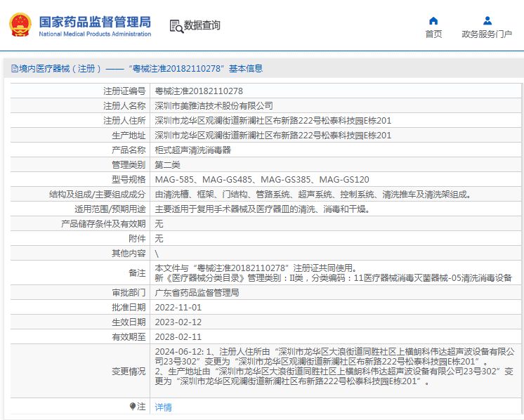Click the 适用范围 intended use description
Viewport: 524px width, 420px height.
[262, 209]
